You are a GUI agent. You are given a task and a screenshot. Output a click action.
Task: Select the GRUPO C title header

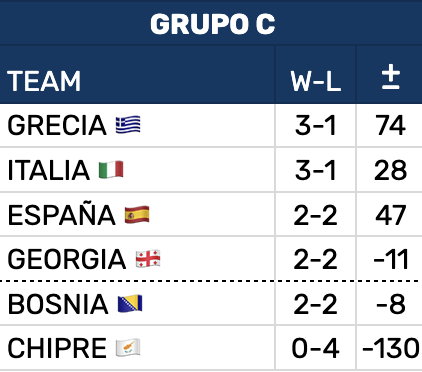click(212, 24)
